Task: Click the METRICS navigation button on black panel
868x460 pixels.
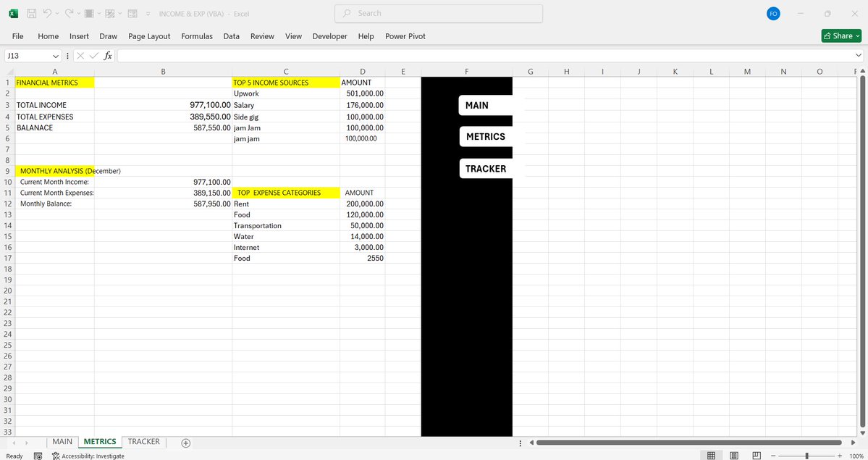Action: pyautogui.click(x=486, y=136)
